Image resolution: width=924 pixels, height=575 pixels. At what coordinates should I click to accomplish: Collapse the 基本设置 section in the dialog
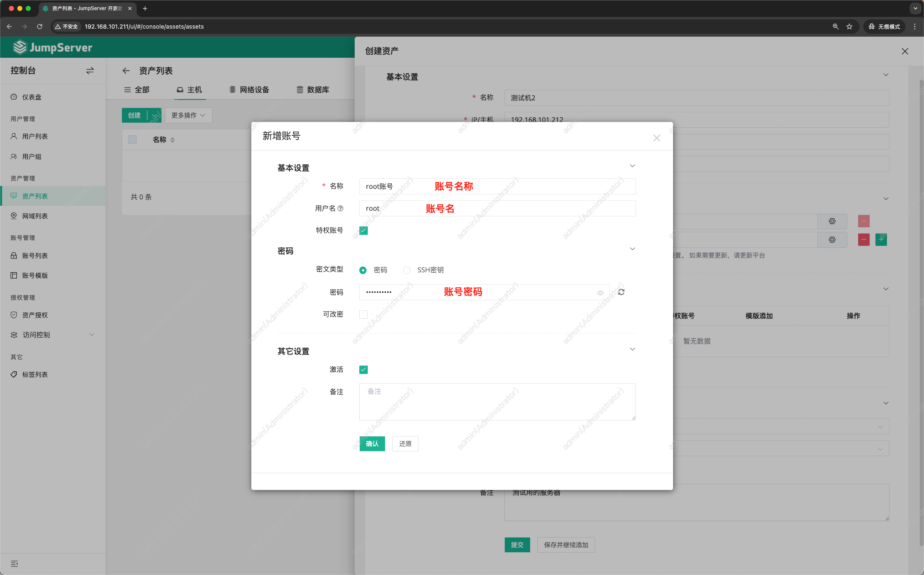click(x=632, y=165)
